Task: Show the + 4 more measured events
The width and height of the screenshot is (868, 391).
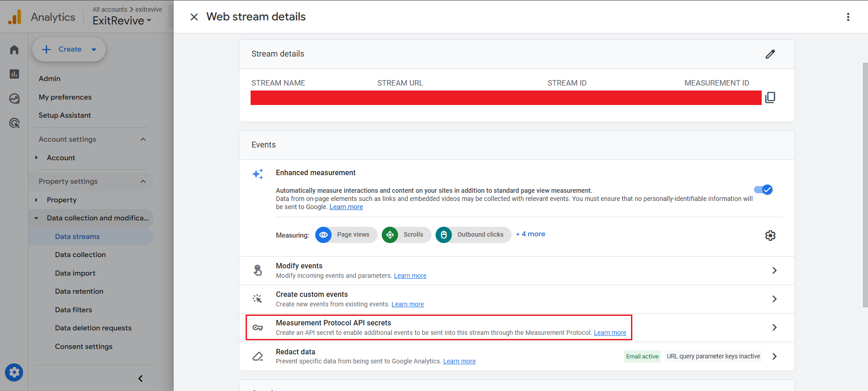Action: (530, 234)
